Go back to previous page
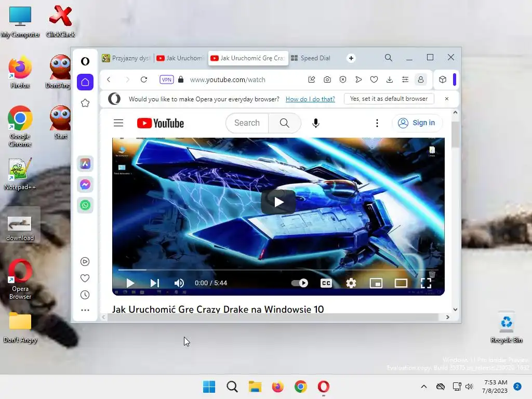 [109, 79]
